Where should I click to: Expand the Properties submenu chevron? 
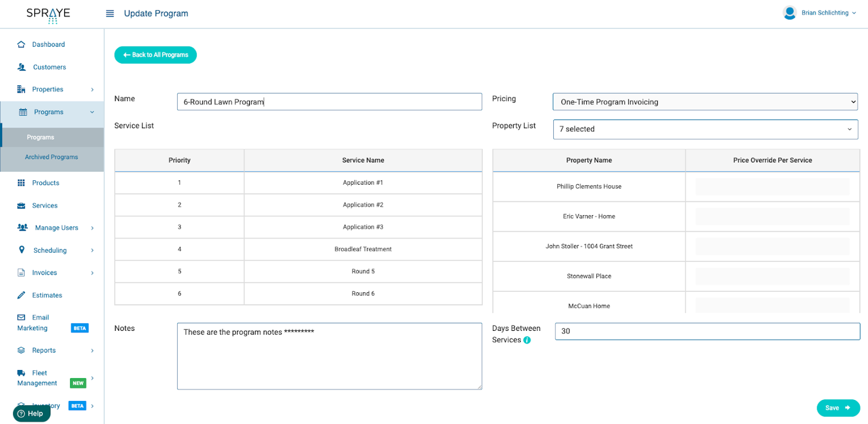click(x=92, y=89)
